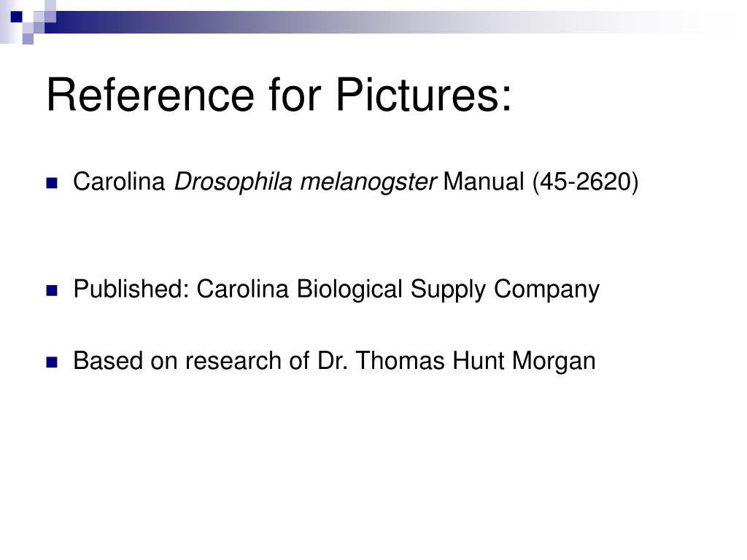Click the catalog number (45-2620)
This screenshot has width=747, height=560.
coord(586,182)
